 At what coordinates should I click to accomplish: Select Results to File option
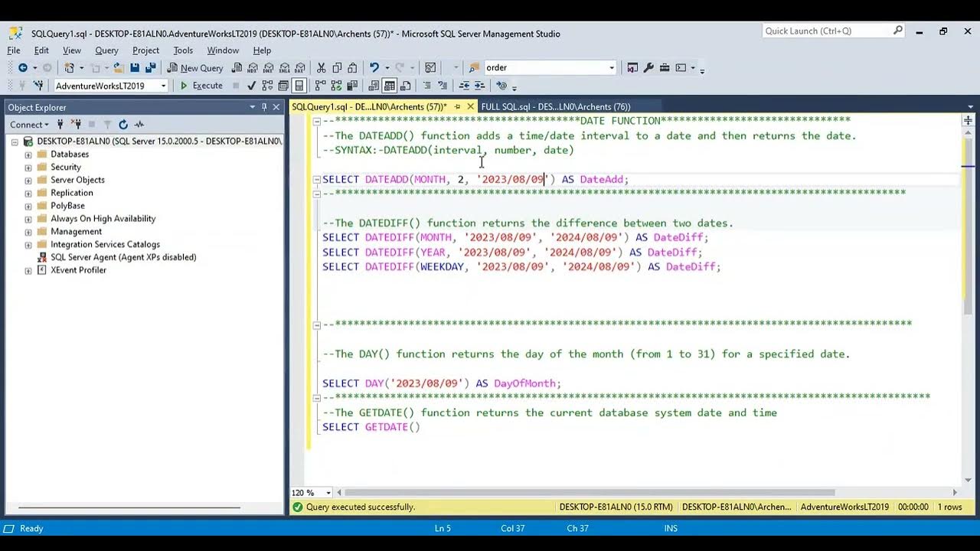(x=406, y=86)
